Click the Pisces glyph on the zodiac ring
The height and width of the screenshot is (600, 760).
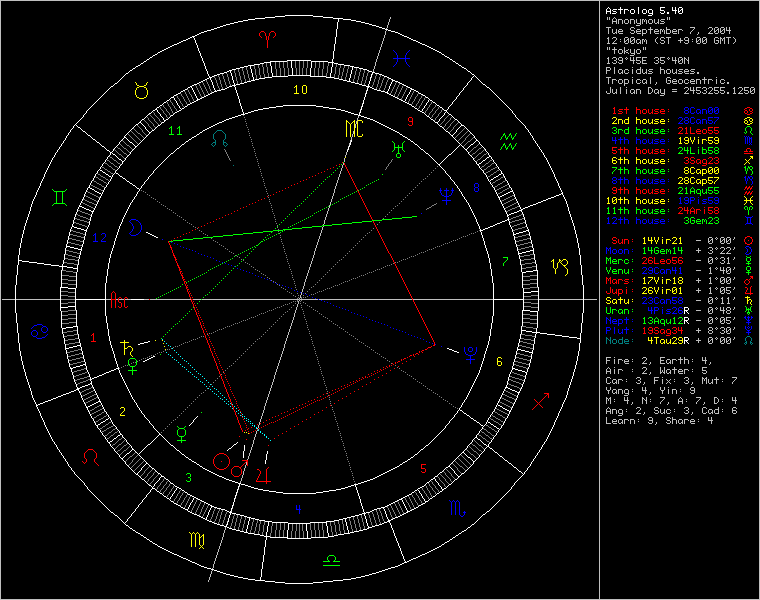(x=401, y=59)
